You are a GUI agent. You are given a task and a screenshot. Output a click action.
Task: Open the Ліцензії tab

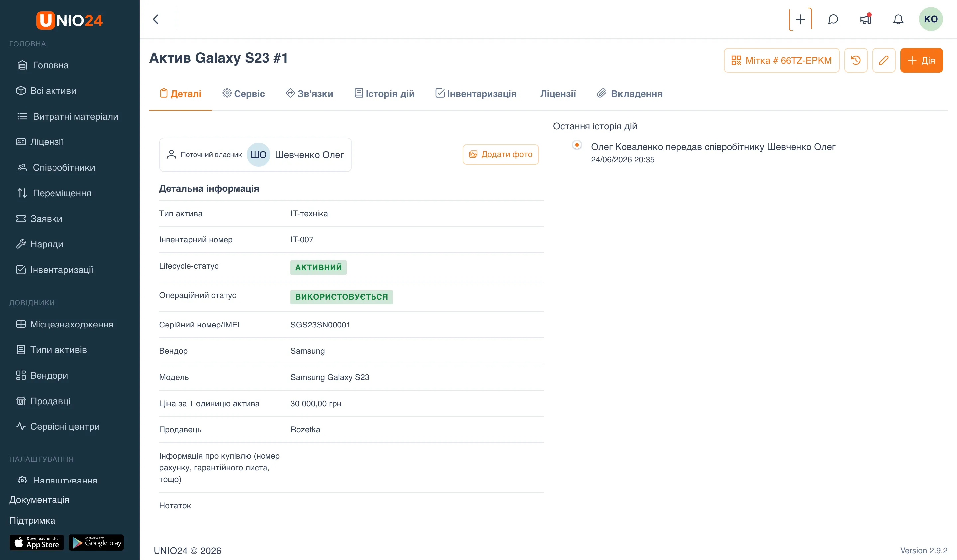[x=558, y=94]
